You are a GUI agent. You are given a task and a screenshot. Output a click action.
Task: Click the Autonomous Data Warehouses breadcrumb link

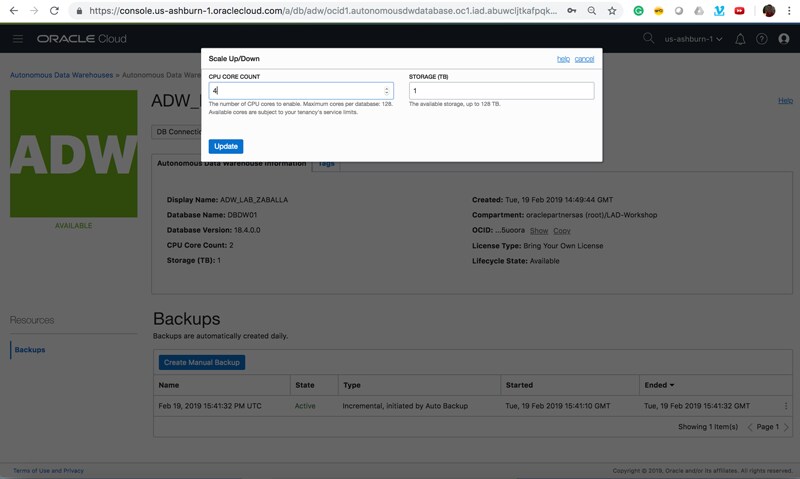[61, 75]
